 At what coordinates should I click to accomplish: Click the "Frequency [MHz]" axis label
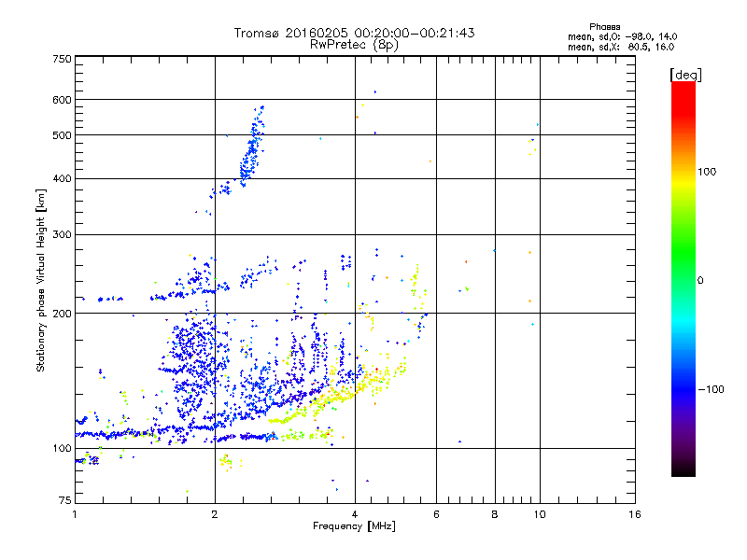click(x=354, y=526)
